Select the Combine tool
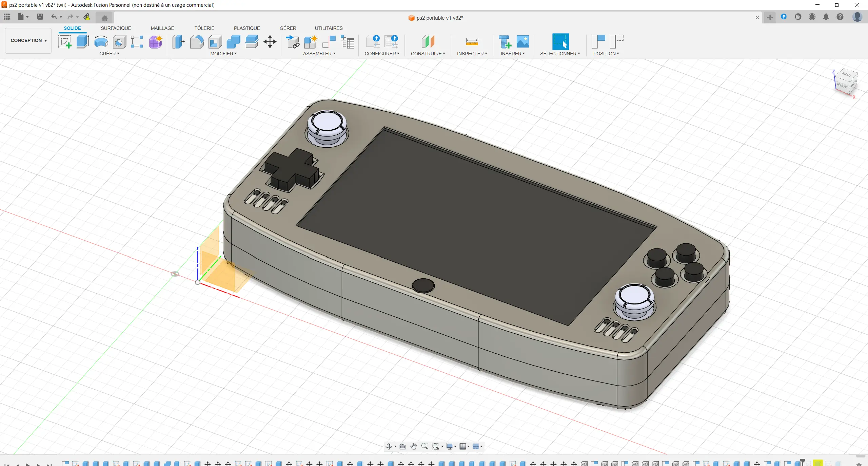Screen dimensions: 868x466 pyautogui.click(x=233, y=42)
